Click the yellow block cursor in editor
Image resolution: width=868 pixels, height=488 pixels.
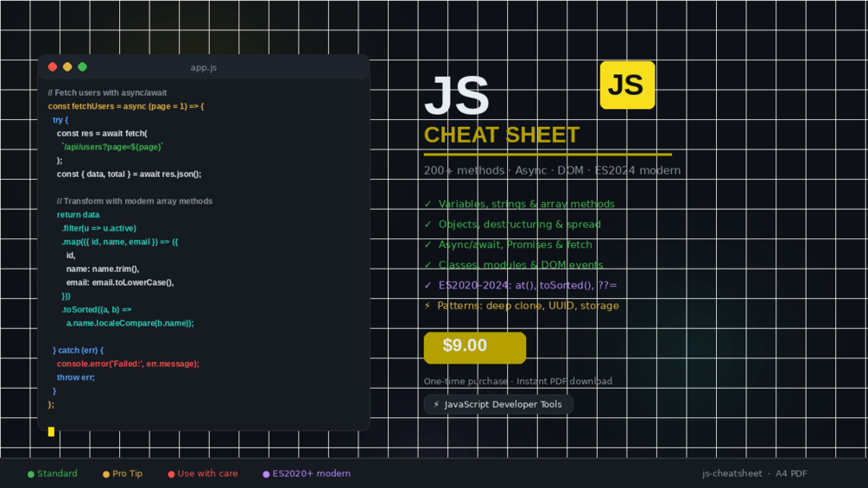[51, 432]
